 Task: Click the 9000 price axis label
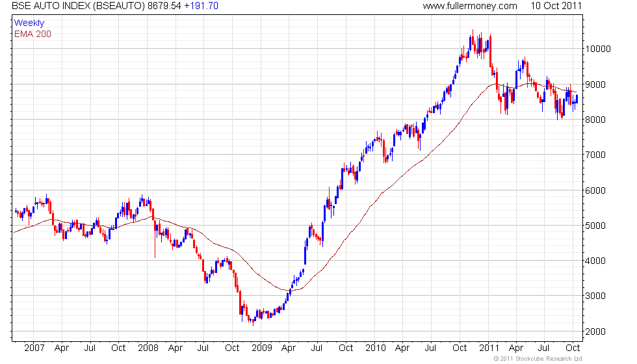click(x=595, y=84)
